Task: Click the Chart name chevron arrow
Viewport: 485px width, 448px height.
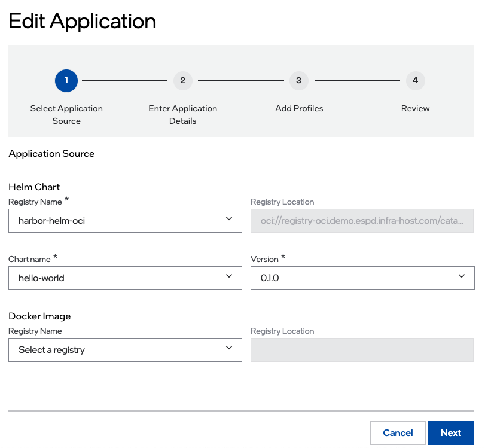Action: click(229, 276)
